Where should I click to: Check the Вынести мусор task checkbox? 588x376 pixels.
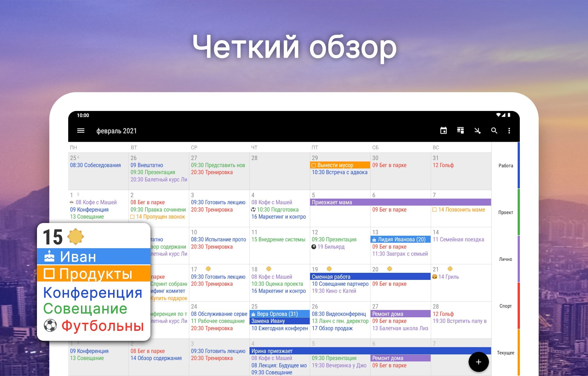[x=314, y=165]
